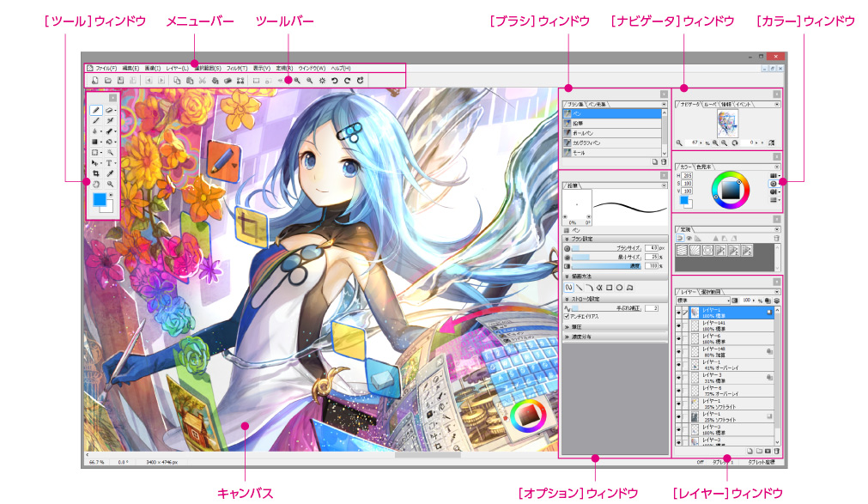Expand the 筆圧 section
This screenshot has width=868, height=504.
click(x=567, y=327)
